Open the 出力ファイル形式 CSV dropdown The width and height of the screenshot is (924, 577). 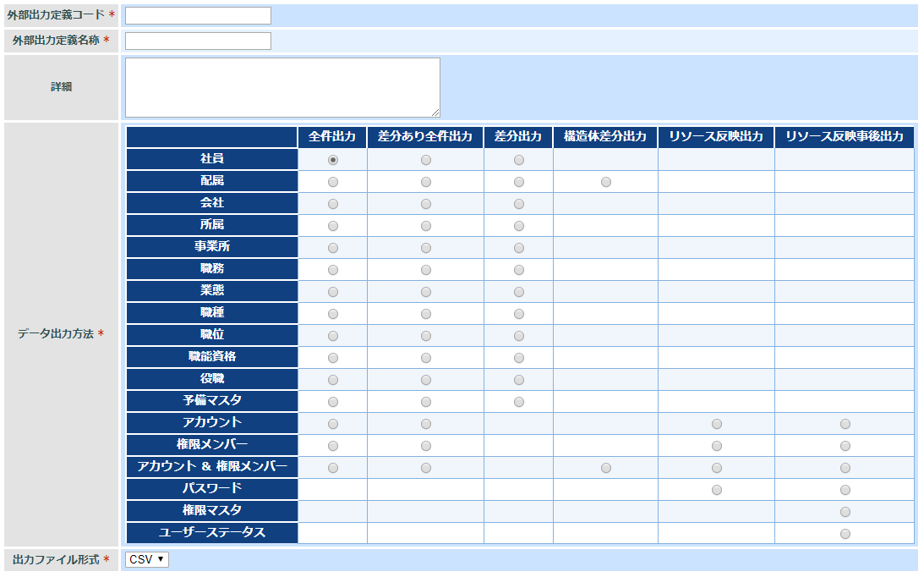147,559
